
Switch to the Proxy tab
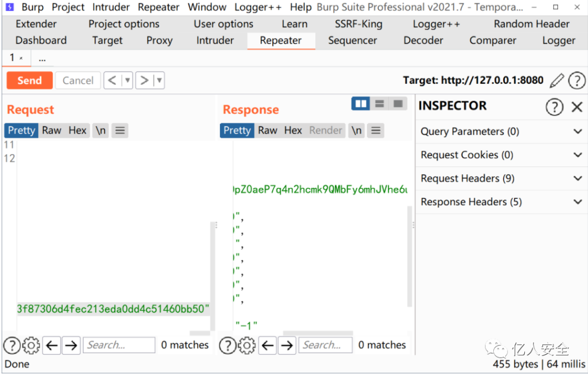160,40
